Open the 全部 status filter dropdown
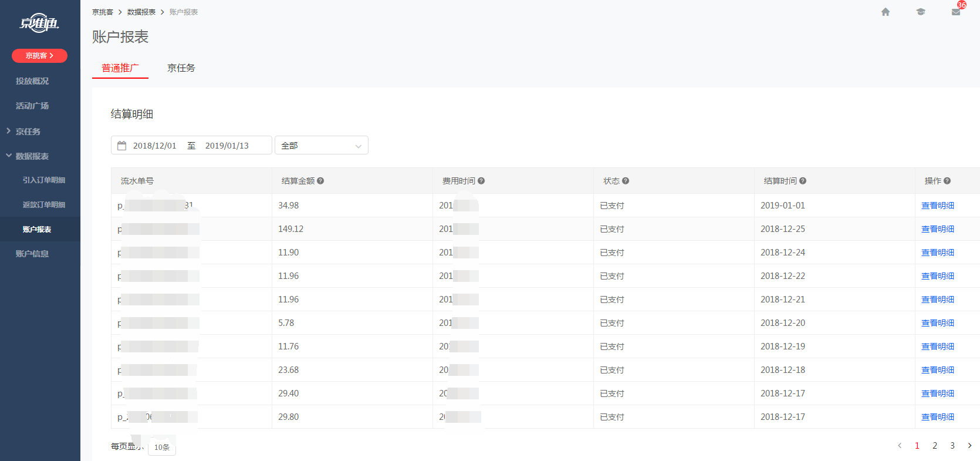980x461 pixels. coord(321,146)
